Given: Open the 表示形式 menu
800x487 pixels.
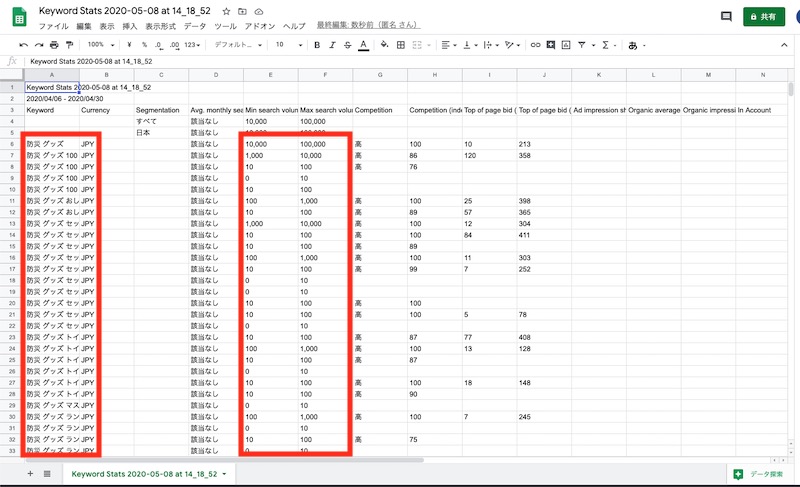Looking at the screenshot, I should click(x=162, y=25).
